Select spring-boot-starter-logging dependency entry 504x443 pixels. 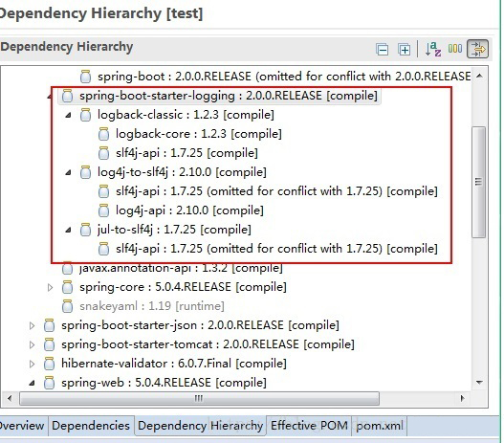220,96
